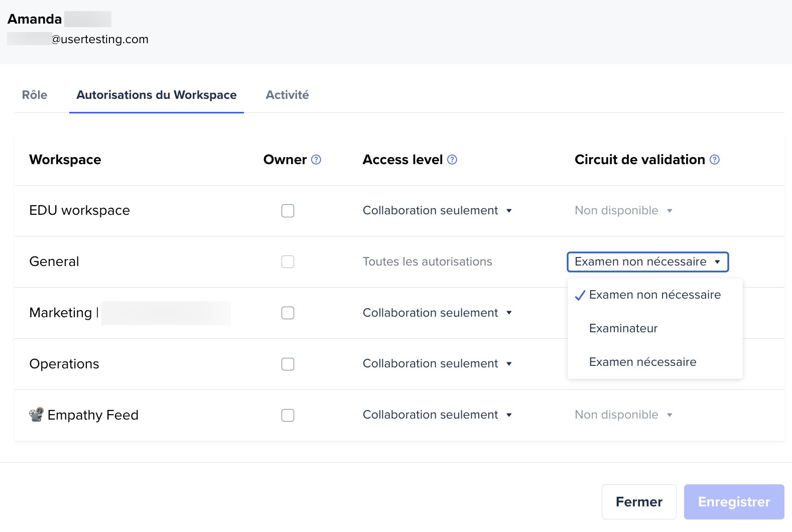Open EDU workspace access level dropdown
Viewport: 792px width, 532px height.
coord(437,211)
